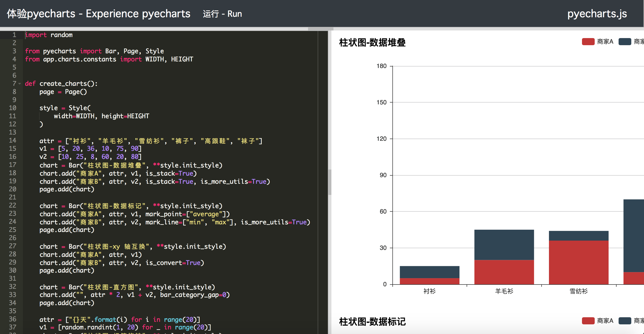
Task: Click the red 商家A legend color swatch
Action: 588,41
